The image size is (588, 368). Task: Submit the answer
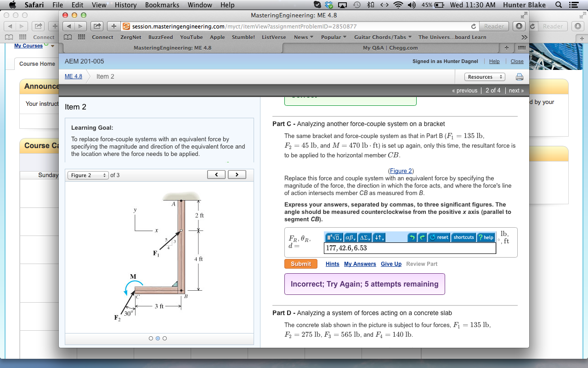click(x=300, y=264)
